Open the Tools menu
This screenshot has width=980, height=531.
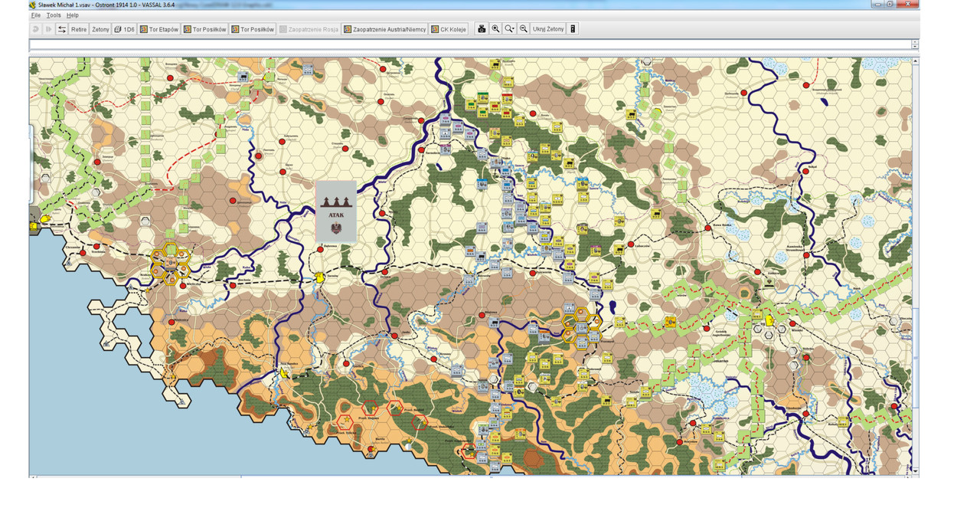coord(54,15)
